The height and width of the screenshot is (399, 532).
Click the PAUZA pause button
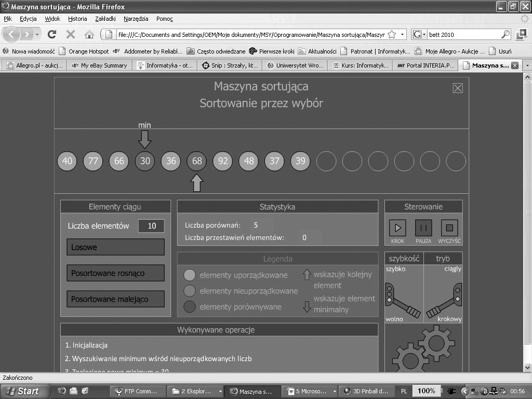pos(423,228)
